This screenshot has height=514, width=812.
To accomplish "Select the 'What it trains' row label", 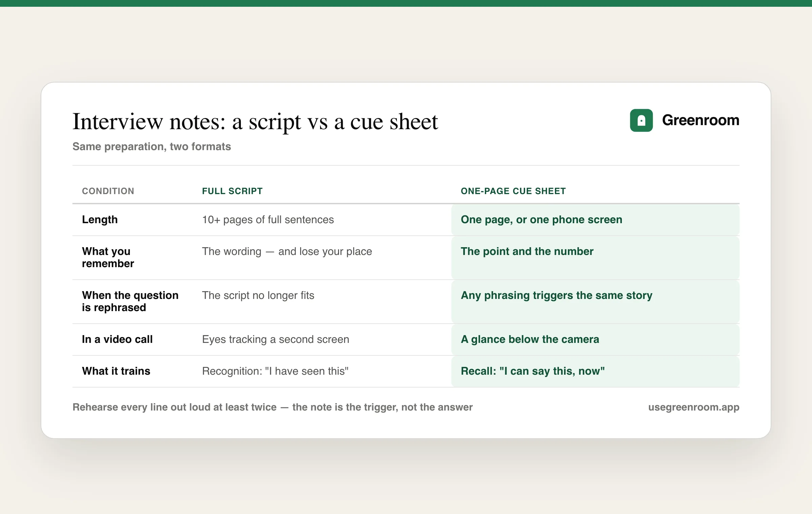I will tap(116, 371).
